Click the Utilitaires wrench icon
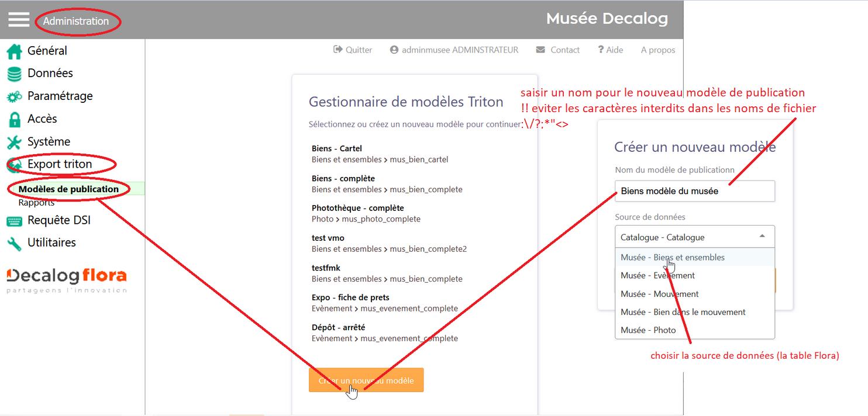Viewport: 868px width, 416px height. (x=14, y=243)
